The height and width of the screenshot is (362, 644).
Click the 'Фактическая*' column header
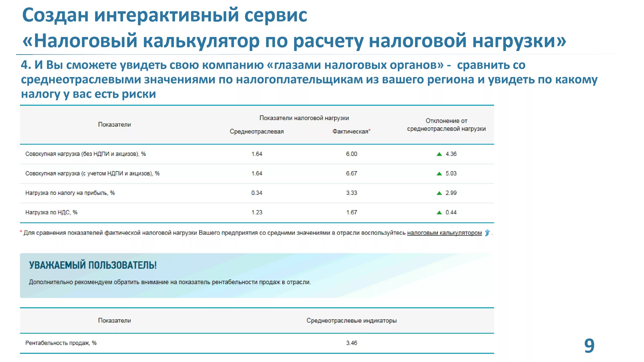351,131
